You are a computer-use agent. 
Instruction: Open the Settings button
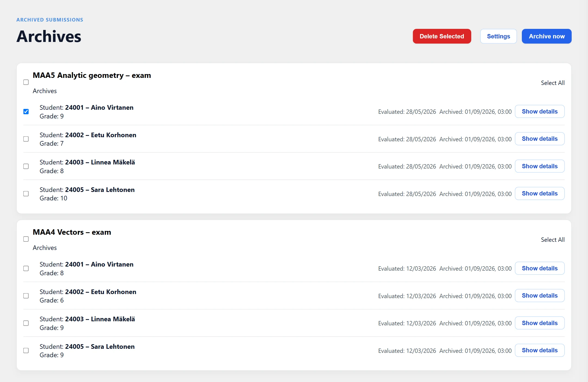[498, 36]
